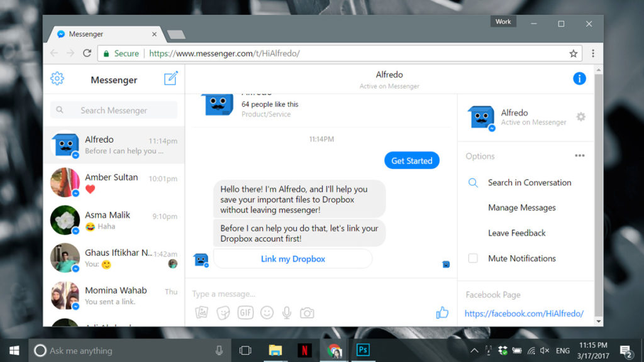
Task: Open the Wi-Fi network tray icon
Action: (x=531, y=351)
